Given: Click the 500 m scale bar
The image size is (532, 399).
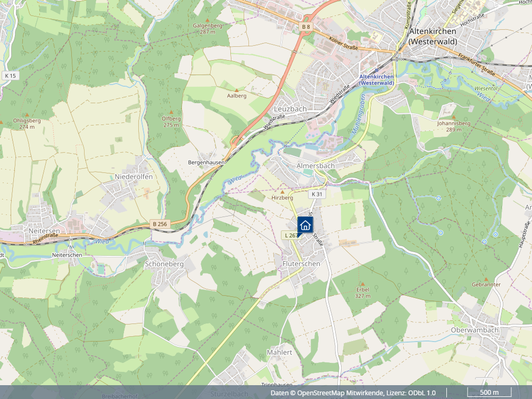Looking at the screenshot, I should coord(489,392).
